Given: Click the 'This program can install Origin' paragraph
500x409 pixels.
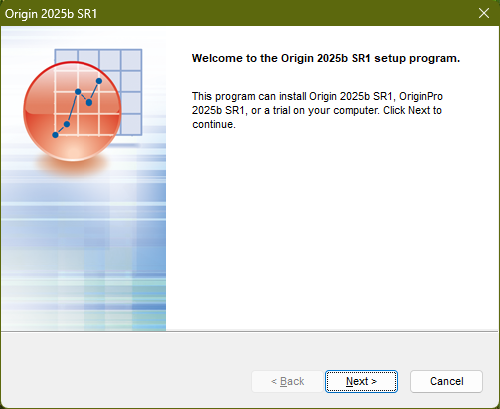Looking at the screenshot, I should 317,110.
